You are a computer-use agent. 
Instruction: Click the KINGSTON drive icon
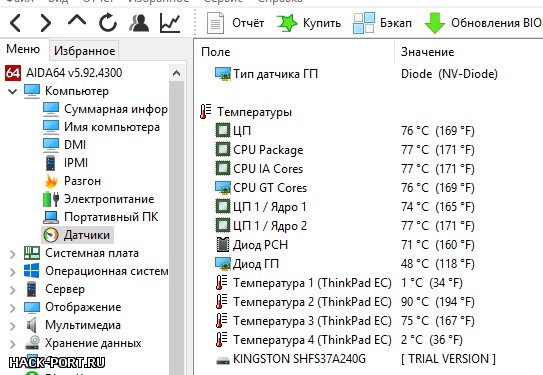[x=223, y=361]
